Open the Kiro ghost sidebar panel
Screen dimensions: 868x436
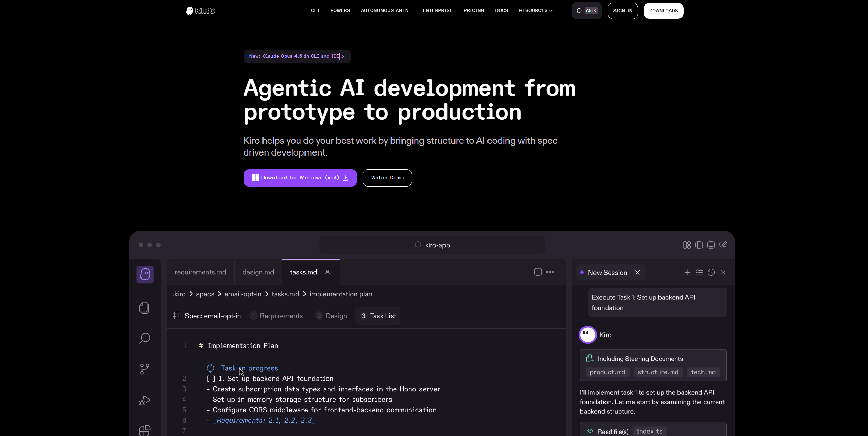click(145, 274)
